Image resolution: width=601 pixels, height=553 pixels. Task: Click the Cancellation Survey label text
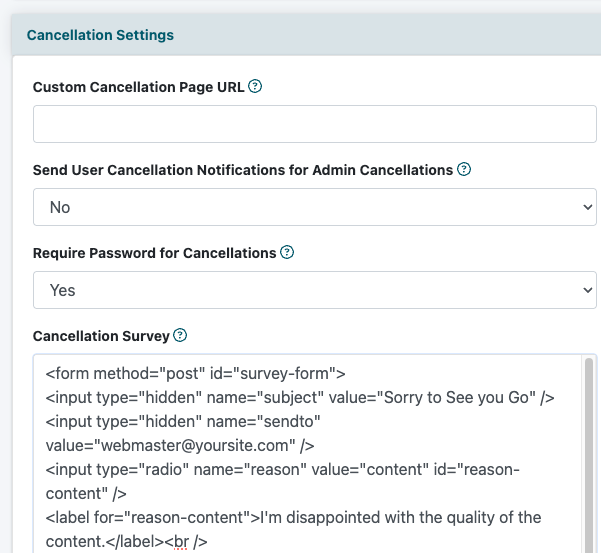pos(101,336)
